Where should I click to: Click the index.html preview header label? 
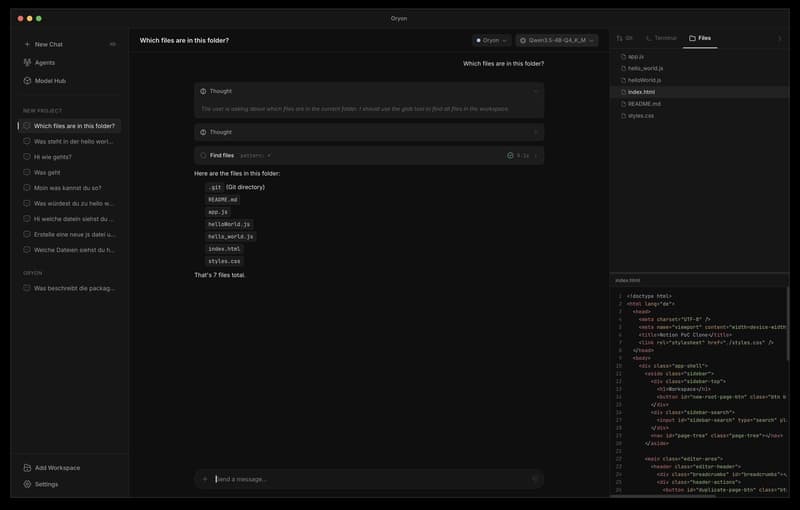[628, 280]
